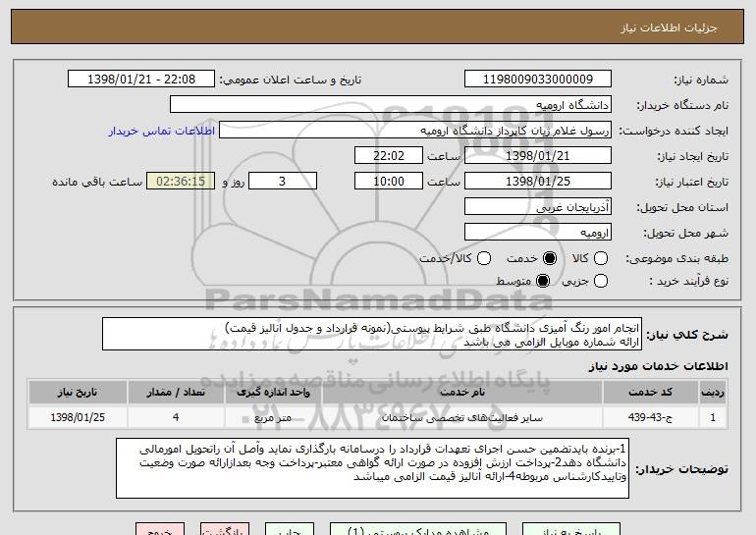Click the پاسخ به نیاز button
The height and width of the screenshot is (535, 756).
point(571,529)
